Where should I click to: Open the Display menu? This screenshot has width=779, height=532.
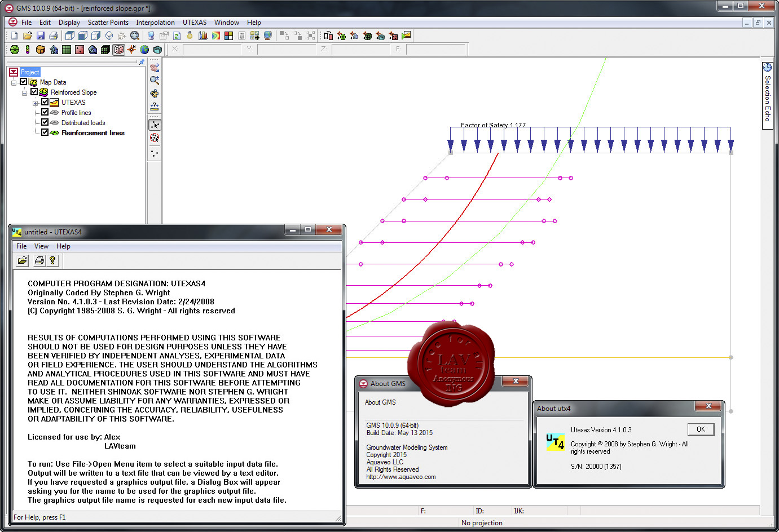69,23
